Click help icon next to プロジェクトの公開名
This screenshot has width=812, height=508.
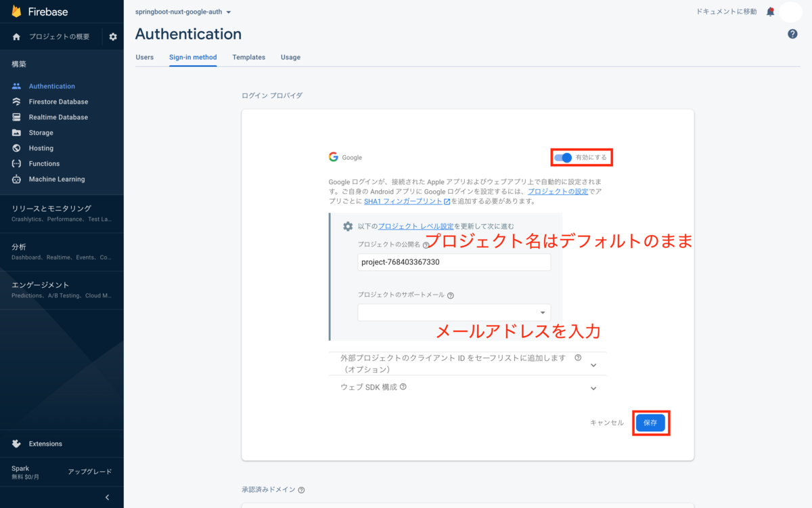click(x=426, y=245)
